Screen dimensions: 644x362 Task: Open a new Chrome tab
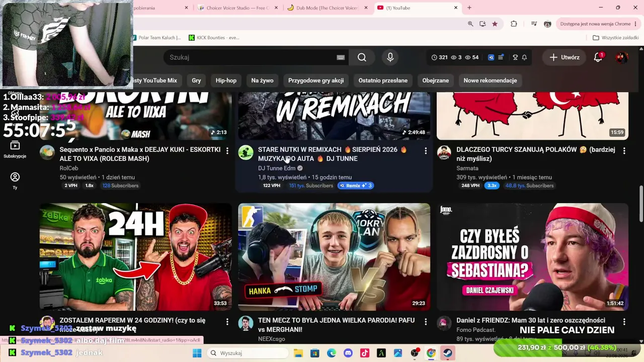[x=469, y=8]
